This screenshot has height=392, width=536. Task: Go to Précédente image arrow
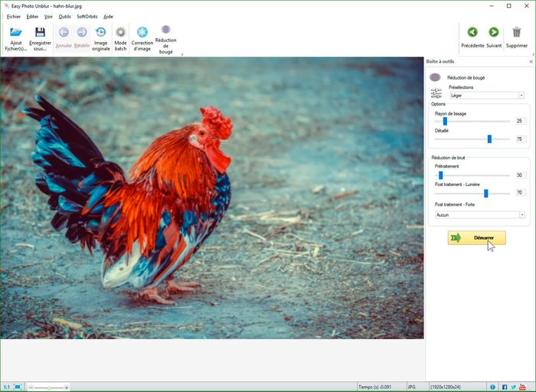click(472, 32)
